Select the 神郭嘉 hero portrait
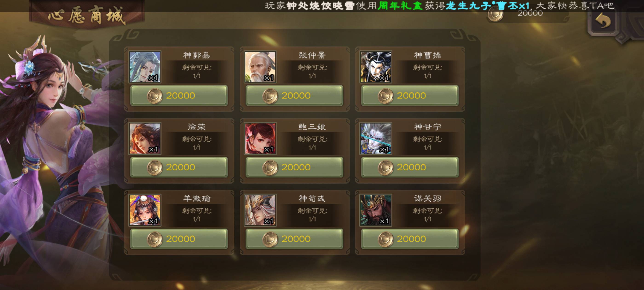Image resolution: width=644 pixels, height=290 pixels. (145, 67)
